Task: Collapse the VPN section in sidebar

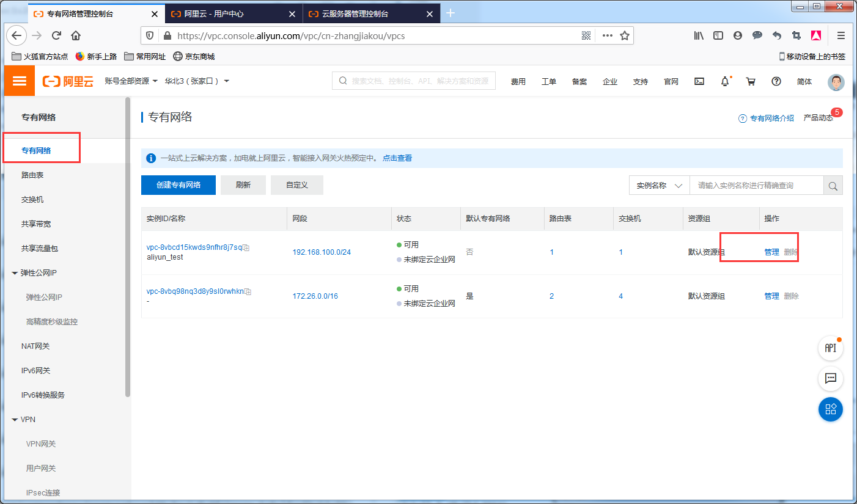Action: [x=14, y=419]
